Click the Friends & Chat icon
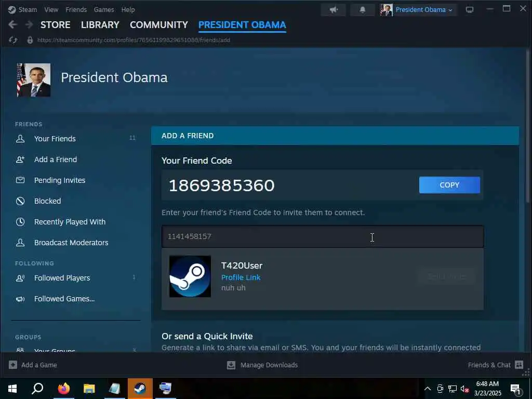This screenshot has width=532, height=399. point(519,365)
